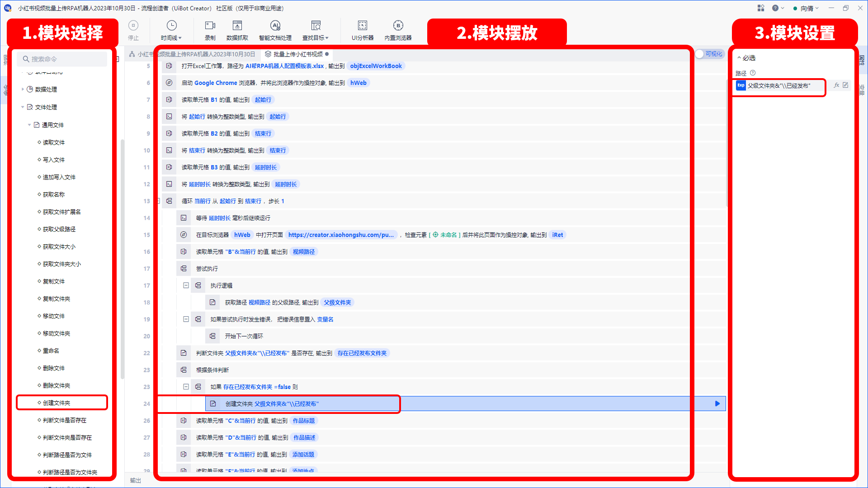
Task: Collapse the 如果 存在已经发布文件夹 =false block
Action: coord(186,387)
